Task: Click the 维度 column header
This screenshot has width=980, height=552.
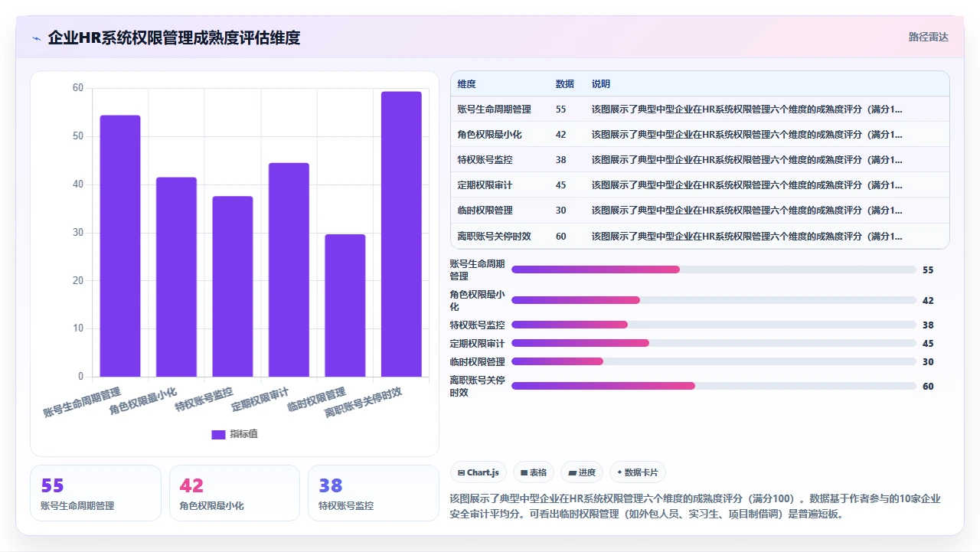Action: click(x=466, y=84)
